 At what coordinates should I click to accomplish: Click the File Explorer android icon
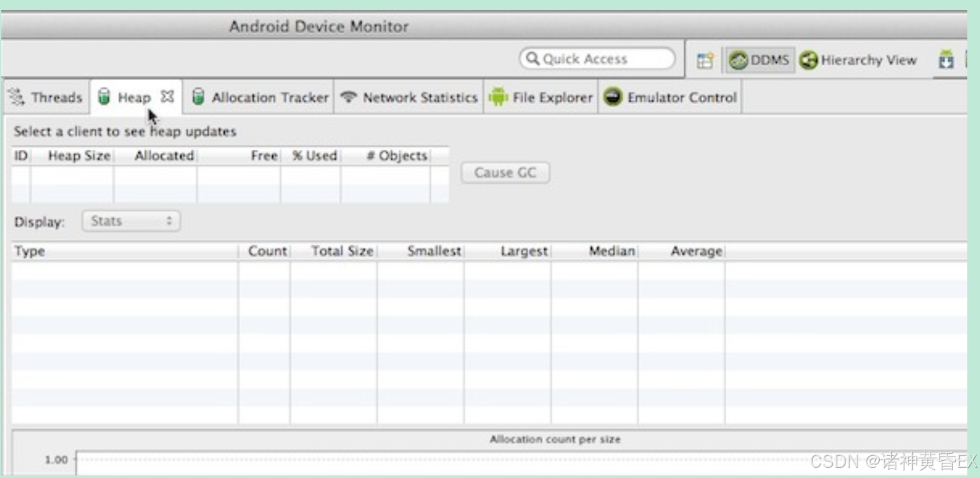pyautogui.click(x=499, y=97)
